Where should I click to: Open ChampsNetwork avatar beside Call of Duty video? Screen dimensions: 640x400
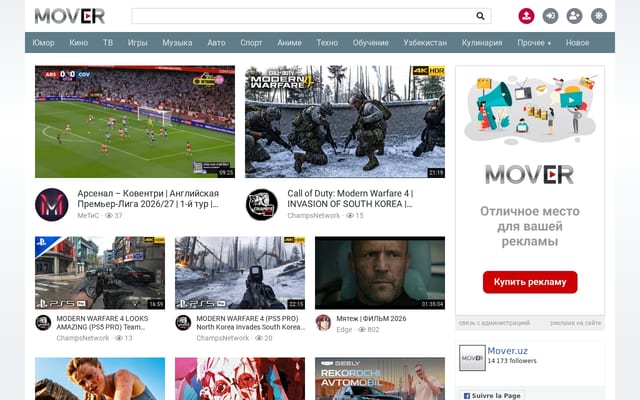[x=262, y=204]
